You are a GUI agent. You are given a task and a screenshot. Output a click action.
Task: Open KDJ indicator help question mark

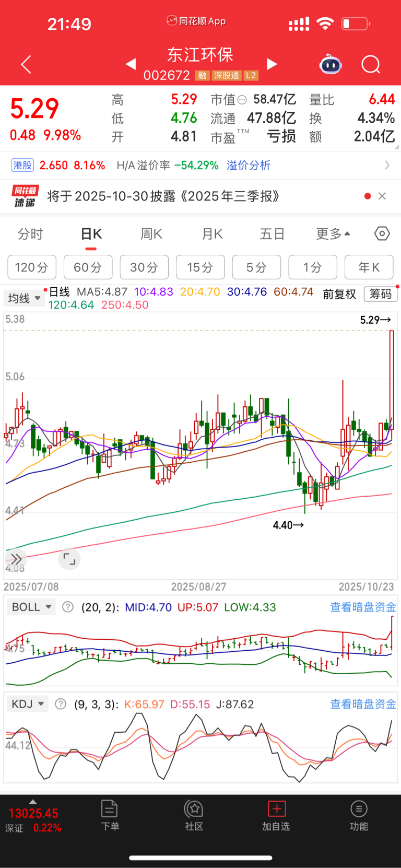tap(61, 704)
